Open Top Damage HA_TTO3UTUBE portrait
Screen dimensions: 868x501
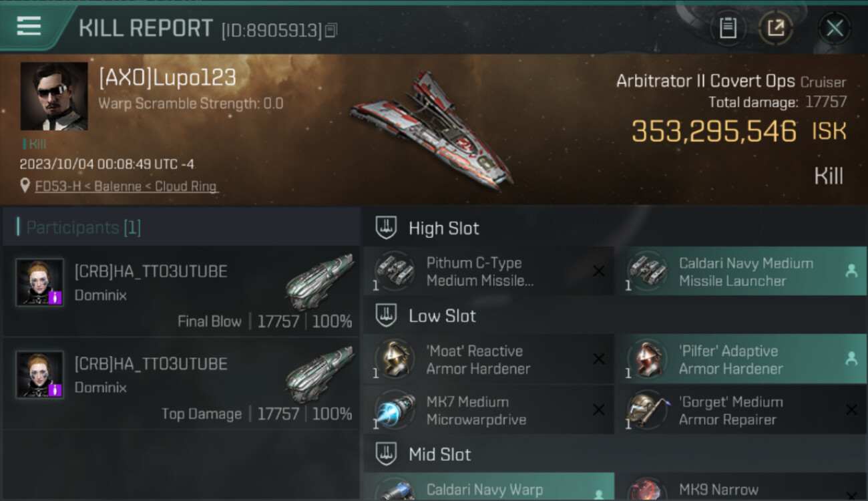[x=40, y=375]
